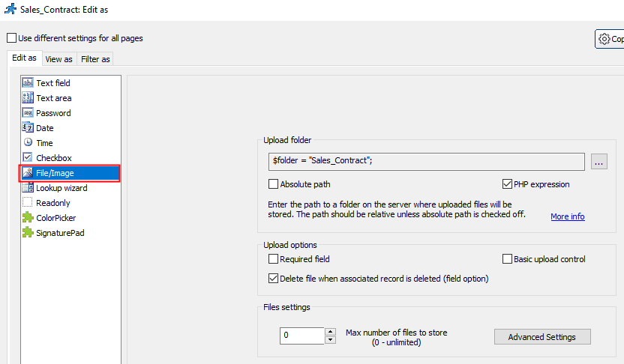Screen dimensions: 624x364
Task: Check the Absolute path option
Action: [x=274, y=184]
